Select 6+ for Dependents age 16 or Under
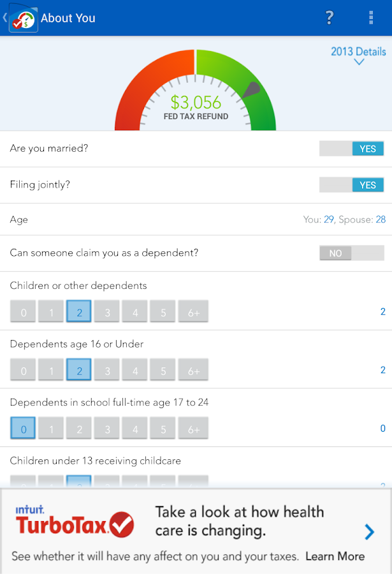 click(193, 370)
